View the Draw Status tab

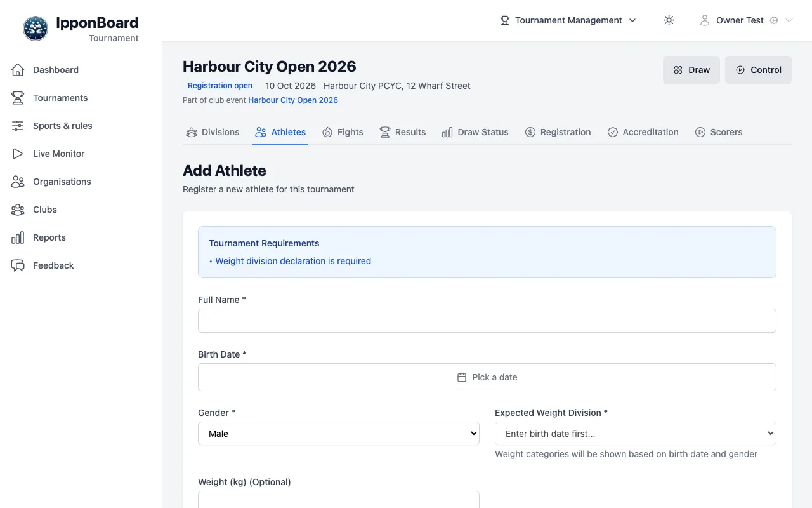point(475,132)
